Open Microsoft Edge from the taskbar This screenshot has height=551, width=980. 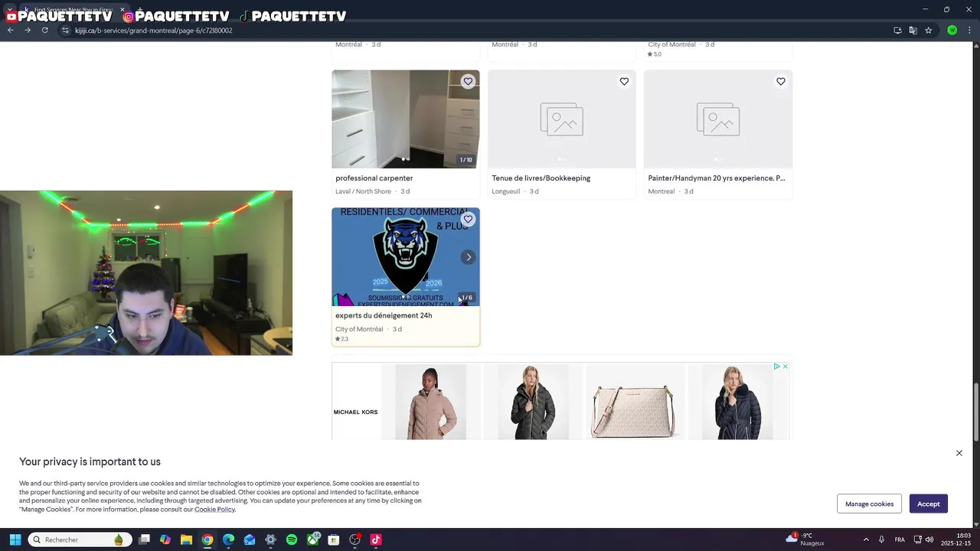(228, 540)
